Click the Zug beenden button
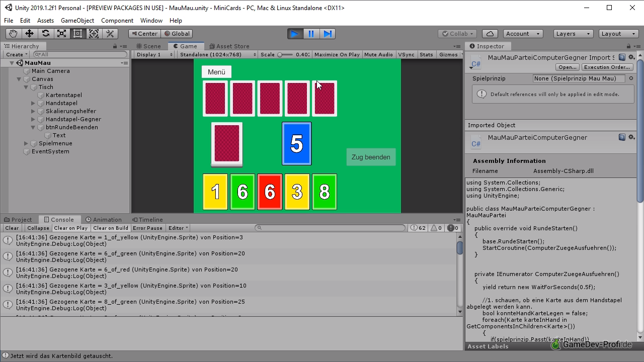 [x=371, y=157]
